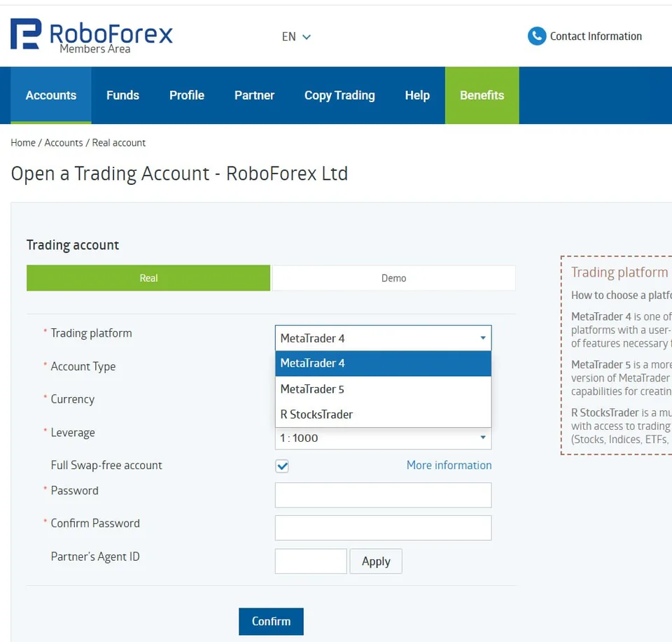This screenshot has height=642, width=672.
Task: Open the Leverage 1:1000 dropdown
Action: (383, 438)
